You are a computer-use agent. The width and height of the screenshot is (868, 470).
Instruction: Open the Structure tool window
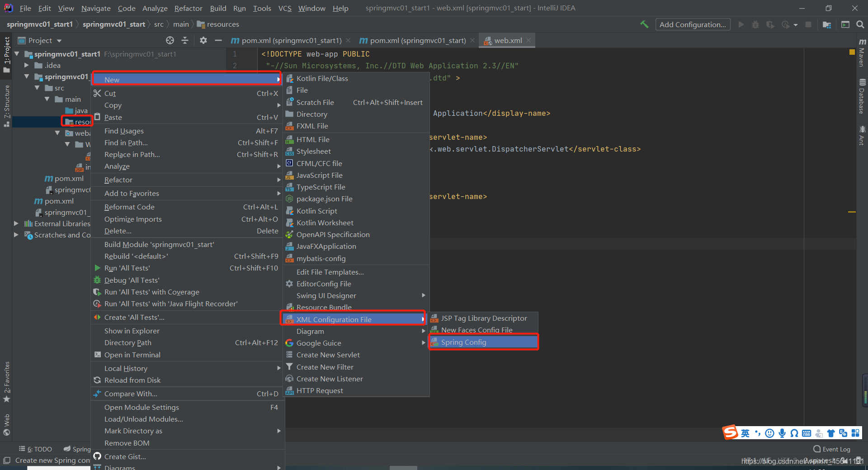7,106
